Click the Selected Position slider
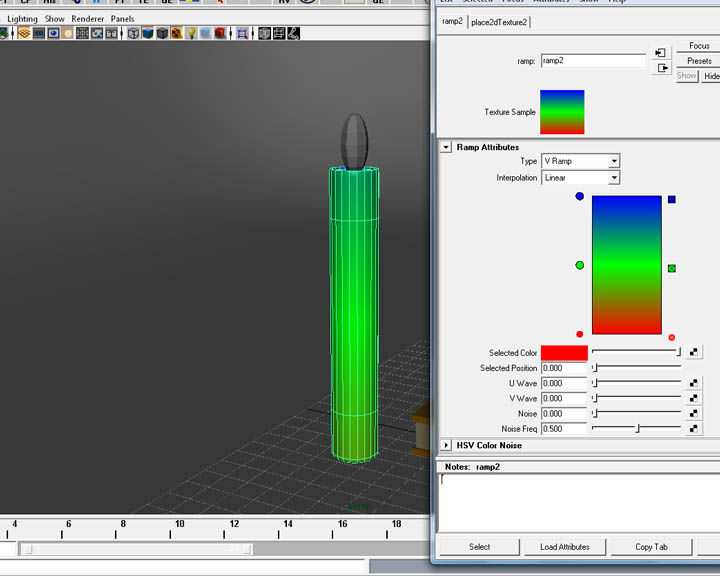 [x=636, y=367]
